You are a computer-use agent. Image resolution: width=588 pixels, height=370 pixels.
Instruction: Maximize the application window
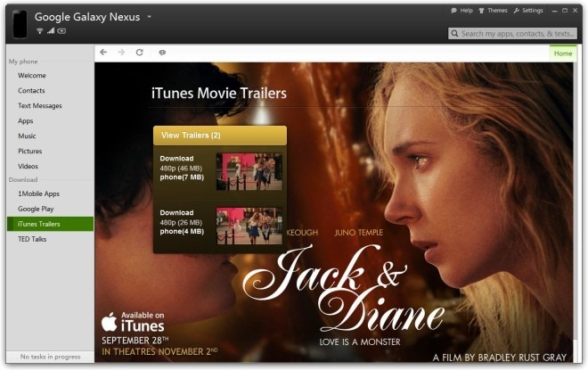coord(565,11)
